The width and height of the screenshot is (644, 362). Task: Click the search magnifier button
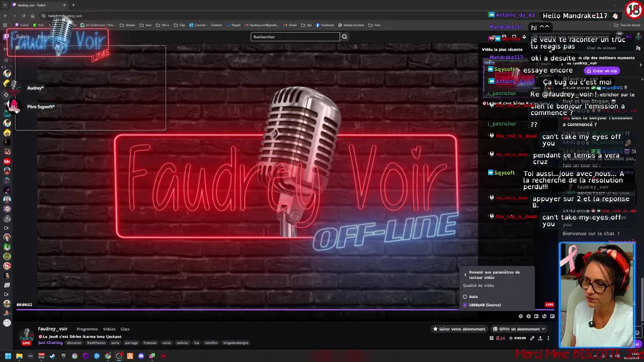pyautogui.click(x=345, y=37)
